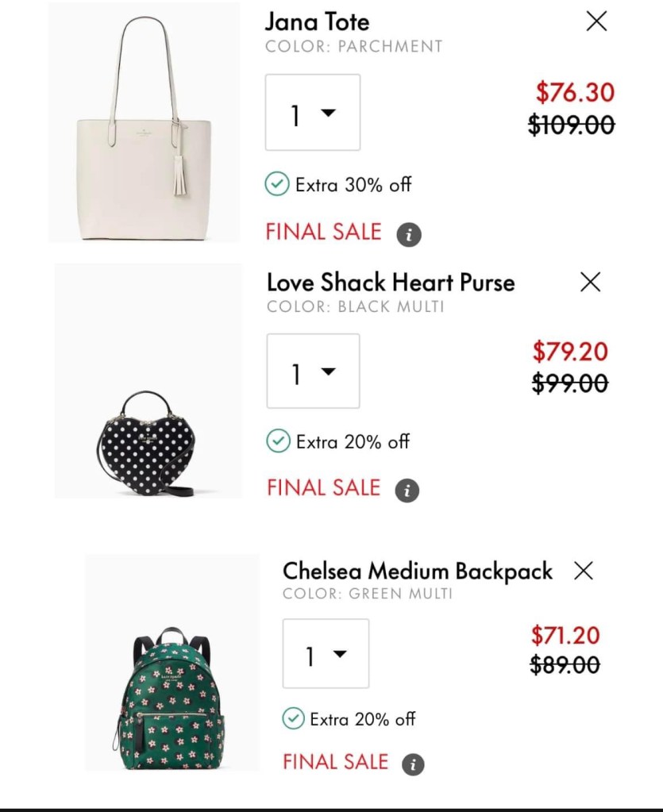Show final sale info for Heart Purse
This screenshot has width=663, height=812.
407,490
